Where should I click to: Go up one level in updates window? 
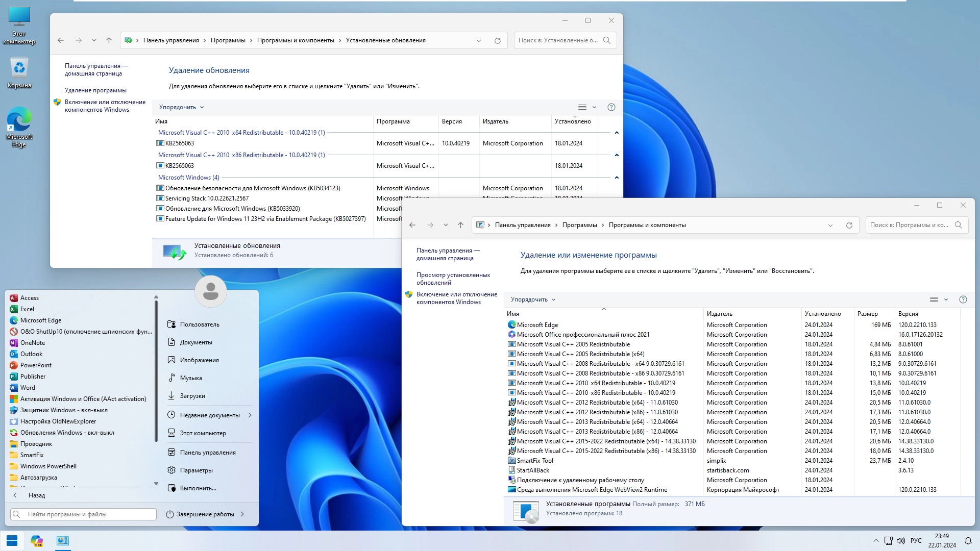[x=109, y=40]
